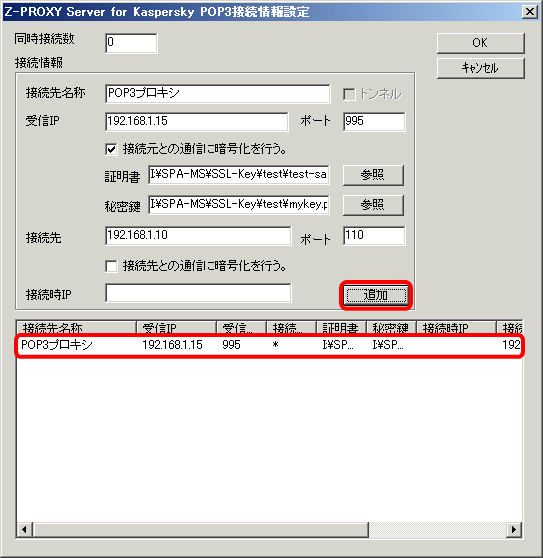Close the POP3接続情報設定 dialog
Screen dimensions: 543x558
click(x=530, y=12)
